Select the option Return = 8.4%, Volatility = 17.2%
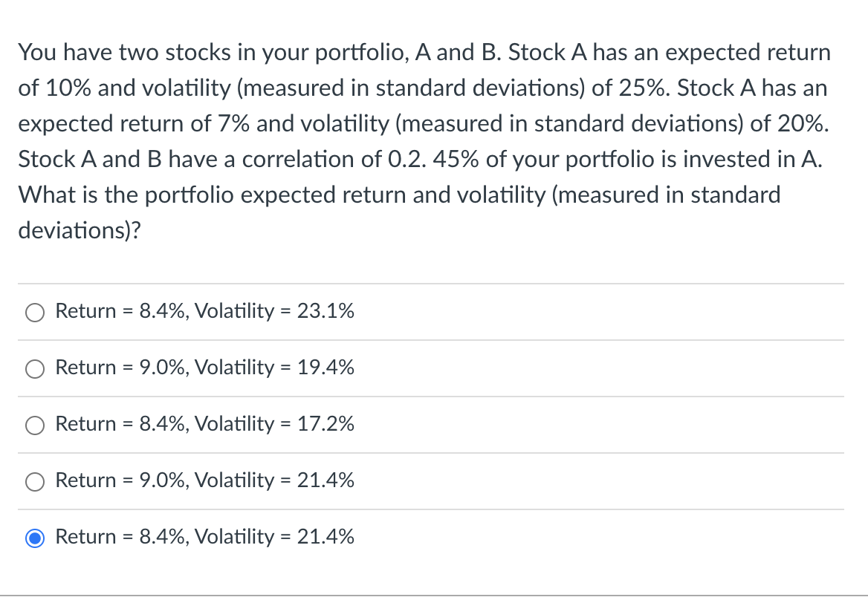The width and height of the screenshot is (868, 600). (x=204, y=424)
